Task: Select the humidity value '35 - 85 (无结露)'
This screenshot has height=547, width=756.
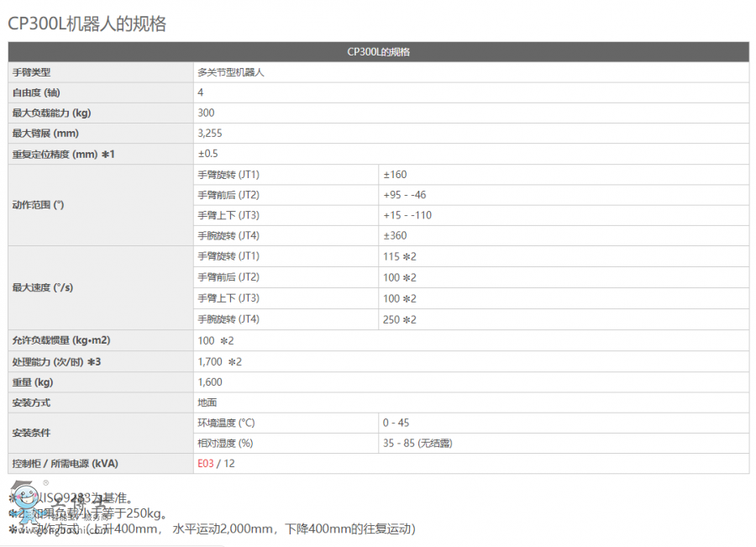Action: tap(417, 444)
